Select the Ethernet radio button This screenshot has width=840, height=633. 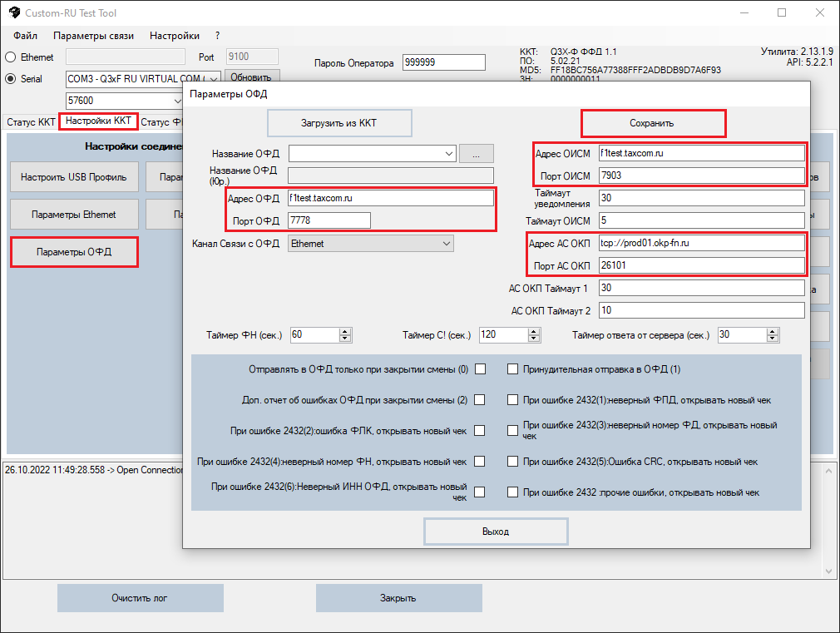11,57
